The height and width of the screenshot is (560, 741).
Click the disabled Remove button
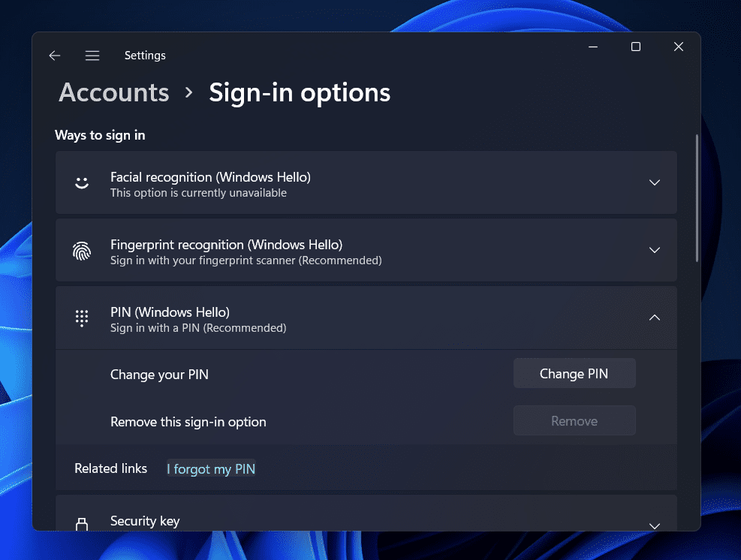(x=574, y=420)
